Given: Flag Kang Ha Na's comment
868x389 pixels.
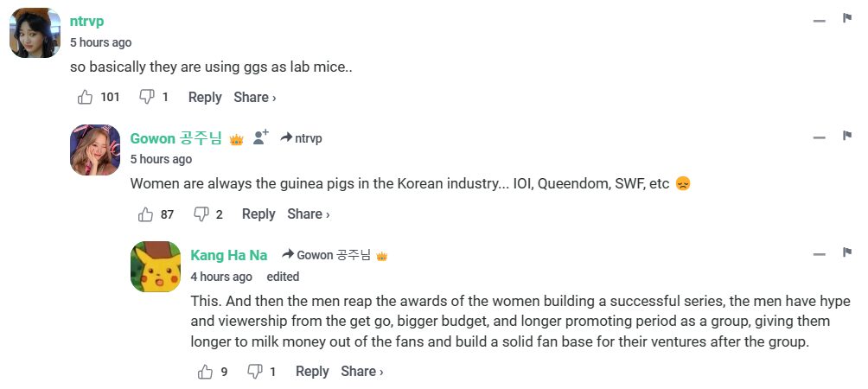Looking at the screenshot, I should (847, 252).
